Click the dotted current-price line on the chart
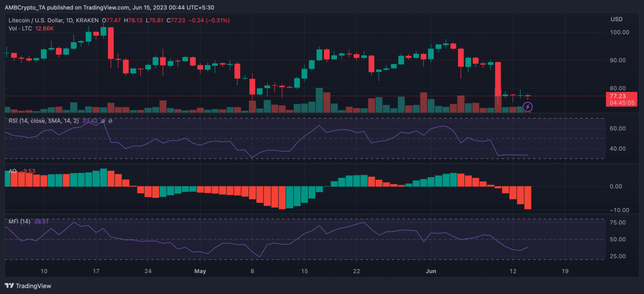The image size is (644, 294). click(x=293, y=96)
